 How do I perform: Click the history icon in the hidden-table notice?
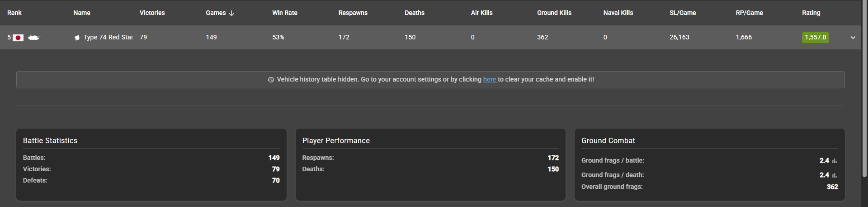[271, 80]
